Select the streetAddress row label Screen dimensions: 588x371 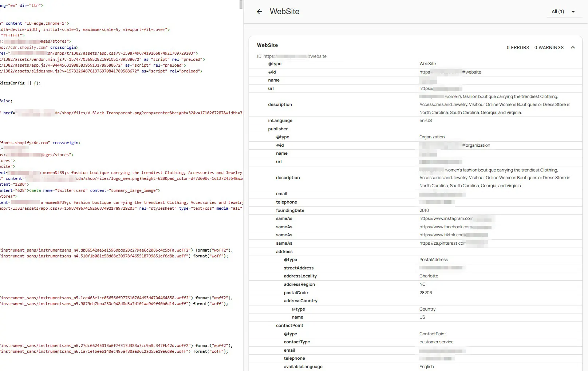click(x=299, y=268)
